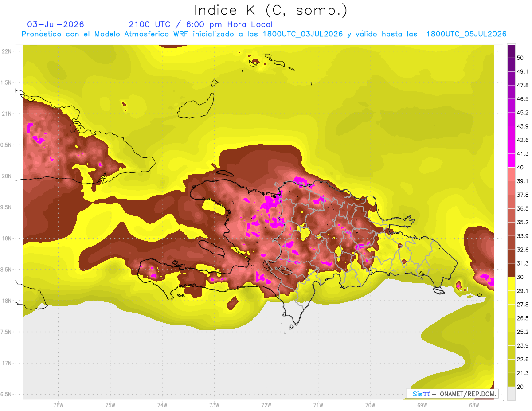
Task: Click the colorbar value '31.3'
Action: [523, 263]
